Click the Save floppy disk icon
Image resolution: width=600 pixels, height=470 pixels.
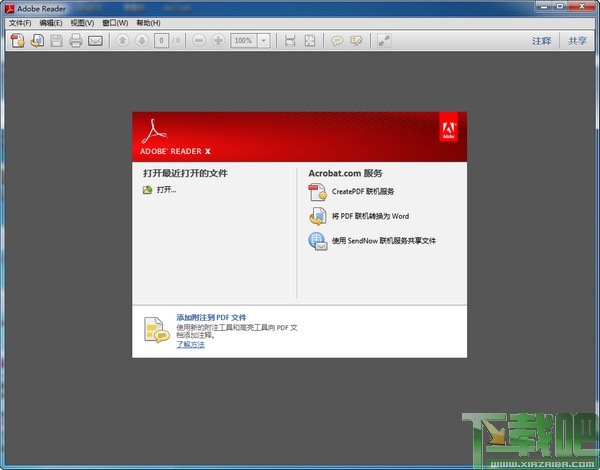pyautogui.click(x=56, y=40)
